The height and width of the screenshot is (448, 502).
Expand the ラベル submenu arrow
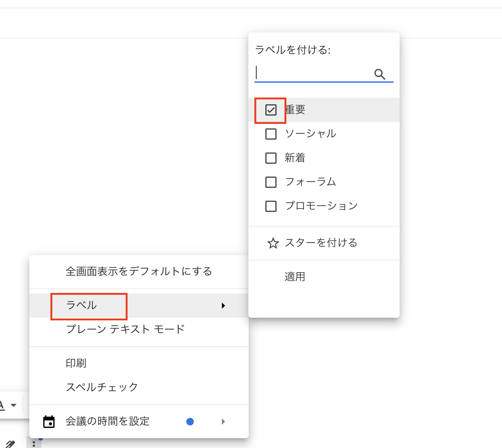point(224,306)
